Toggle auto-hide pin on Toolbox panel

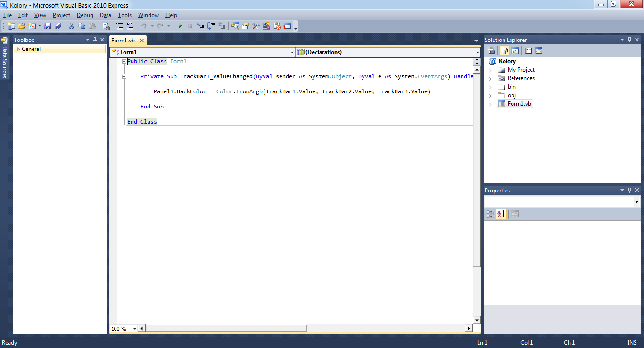95,40
